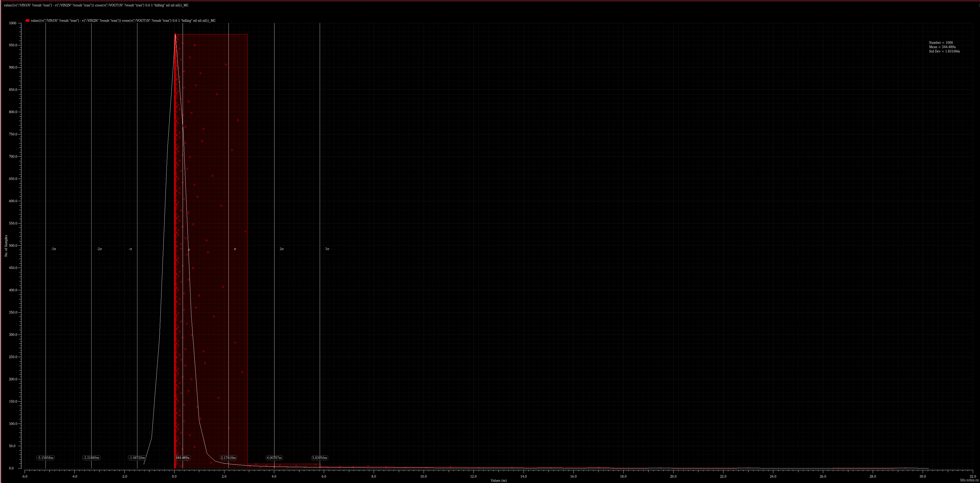This screenshot has height=483, width=980.
Task: Click the '2.17618m' marker label
Action: (228, 457)
